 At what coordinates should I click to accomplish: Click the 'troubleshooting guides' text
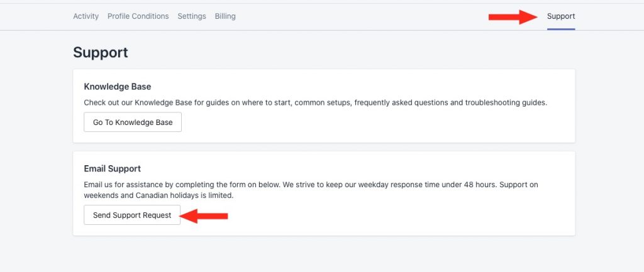click(505, 102)
